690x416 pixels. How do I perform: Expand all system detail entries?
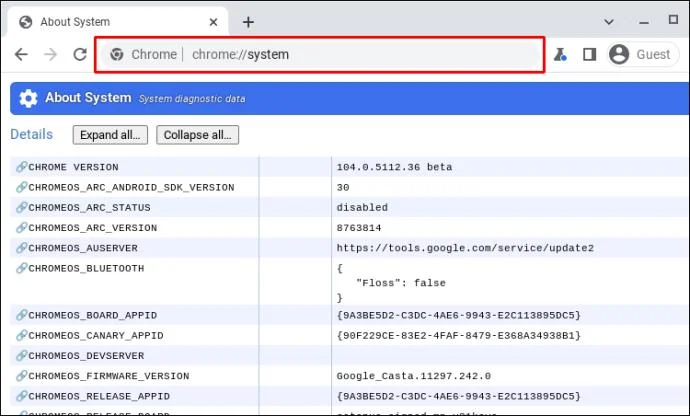click(x=110, y=135)
